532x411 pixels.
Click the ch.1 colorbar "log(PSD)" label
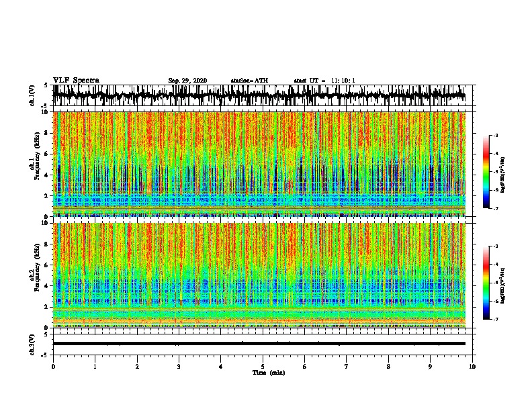[x=502, y=175]
